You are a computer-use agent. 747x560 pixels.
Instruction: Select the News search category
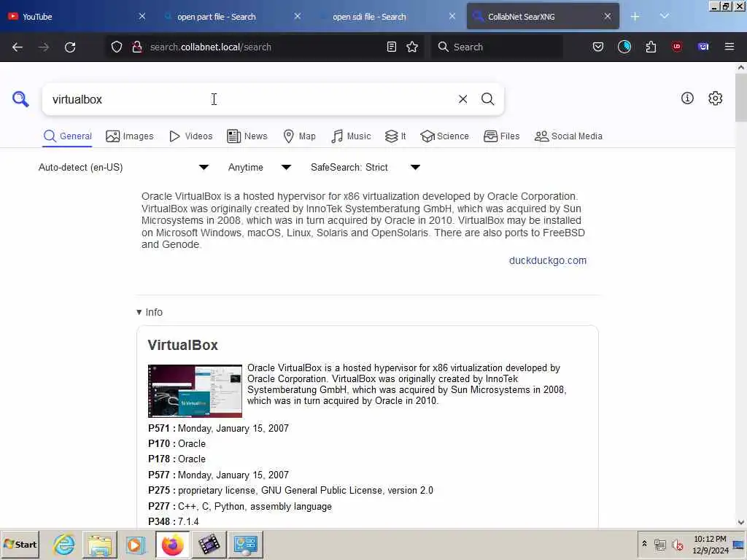point(247,136)
